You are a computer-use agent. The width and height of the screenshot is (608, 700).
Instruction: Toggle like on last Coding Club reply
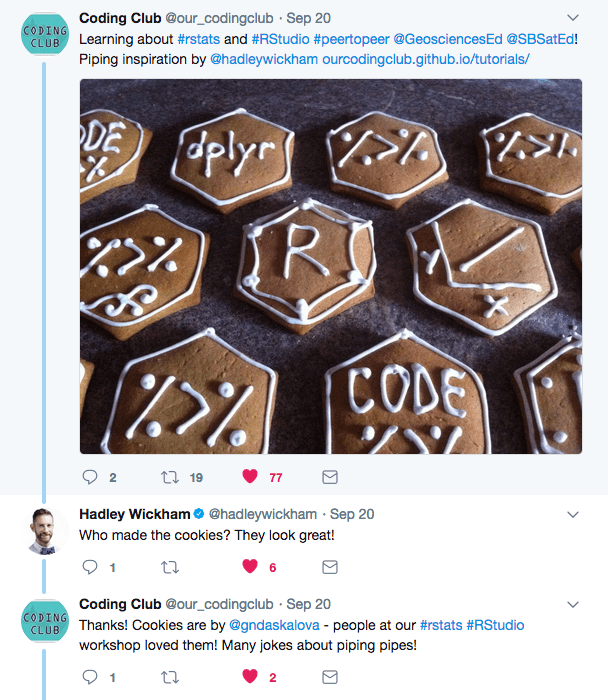point(251,677)
